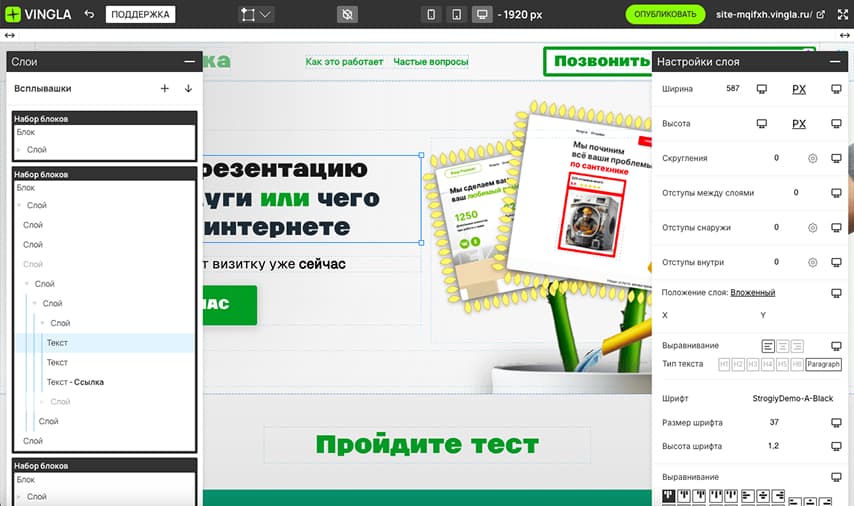This screenshot has width=854, height=506.
Task: Click the down arrow beside Всплывашки
Action: (x=188, y=89)
